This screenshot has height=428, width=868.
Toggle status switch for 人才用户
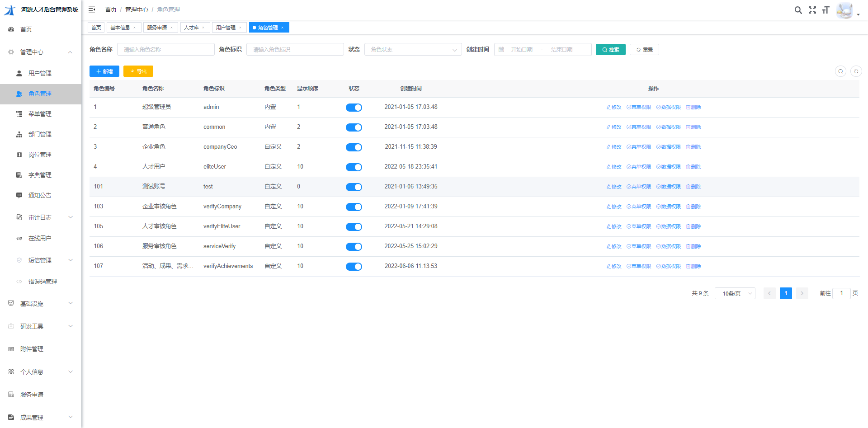(x=354, y=167)
